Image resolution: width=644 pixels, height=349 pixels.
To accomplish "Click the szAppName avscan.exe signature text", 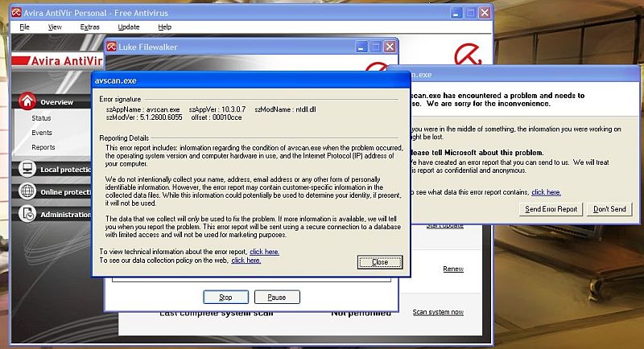I will [x=143, y=109].
